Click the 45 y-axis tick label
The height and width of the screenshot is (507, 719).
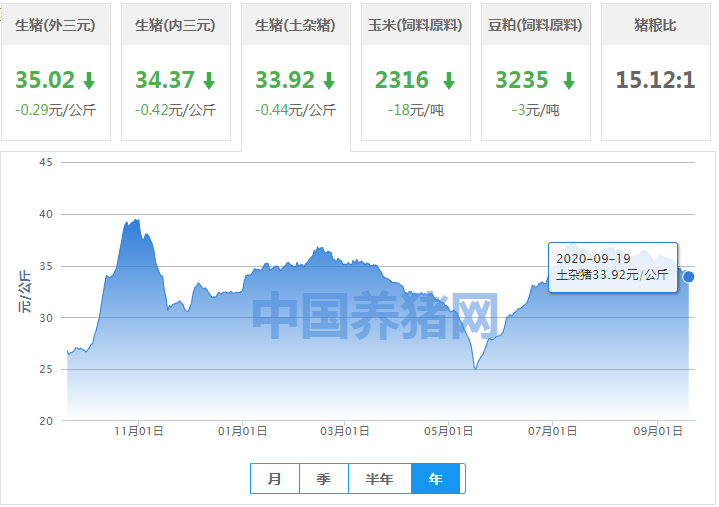(x=46, y=162)
